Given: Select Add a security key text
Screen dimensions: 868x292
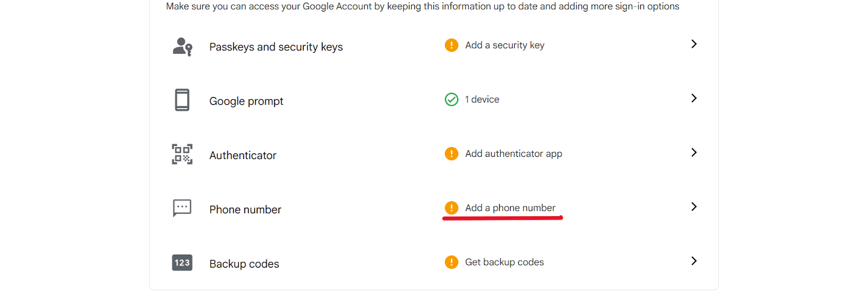Looking at the screenshot, I should (x=505, y=45).
